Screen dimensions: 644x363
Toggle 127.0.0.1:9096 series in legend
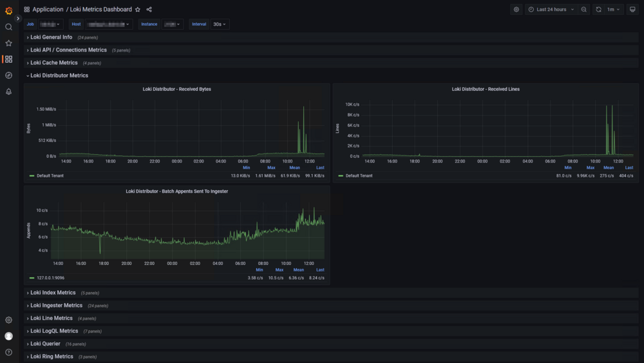[47, 278]
